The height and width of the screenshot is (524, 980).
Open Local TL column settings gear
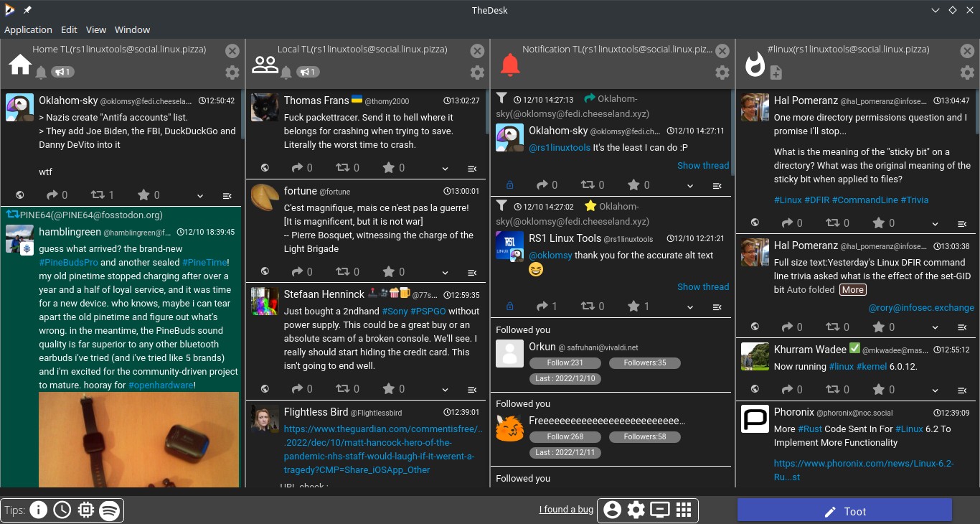(x=477, y=72)
